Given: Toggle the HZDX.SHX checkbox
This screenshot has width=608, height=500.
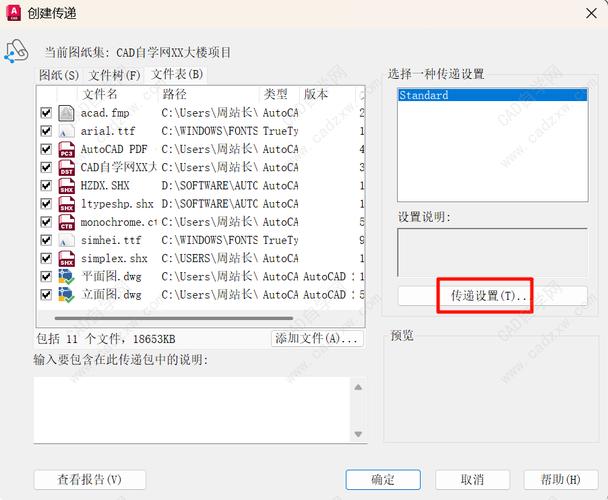Looking at the screenshot, I should click(46, 185).
